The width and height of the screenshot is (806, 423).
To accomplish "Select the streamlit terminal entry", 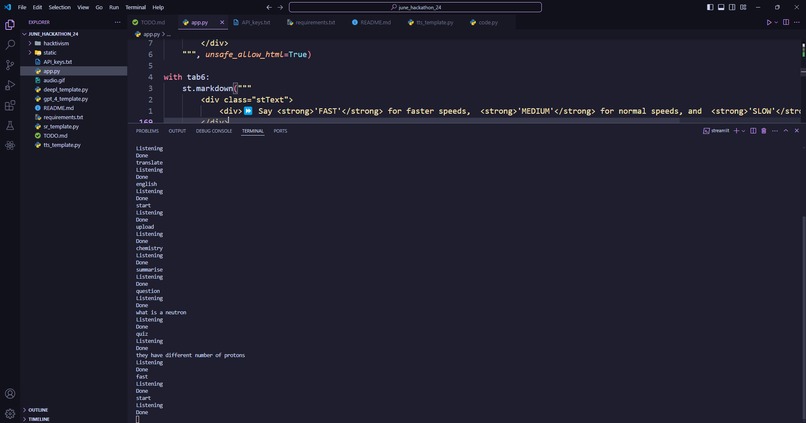I will [716, 131].
